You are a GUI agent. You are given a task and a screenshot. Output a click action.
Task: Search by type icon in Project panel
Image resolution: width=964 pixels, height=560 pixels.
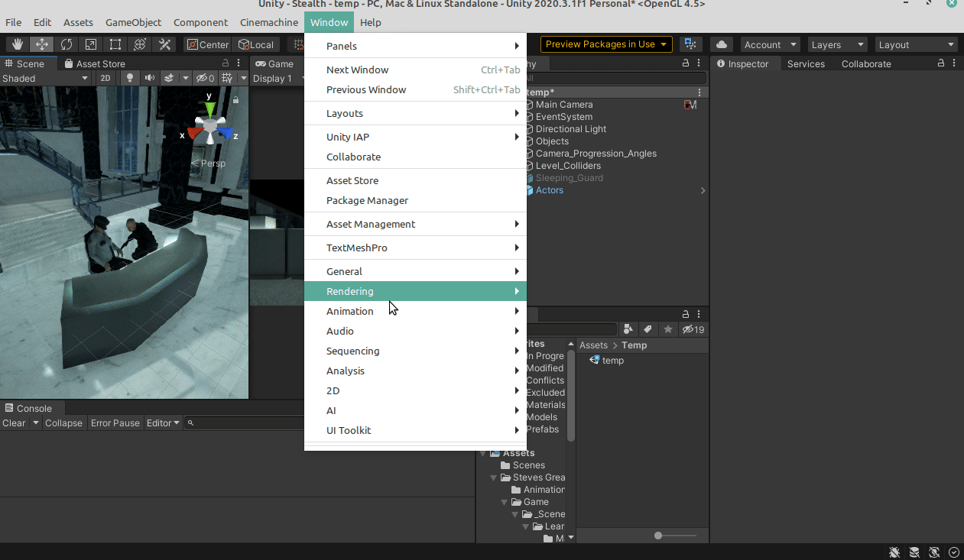628,329
